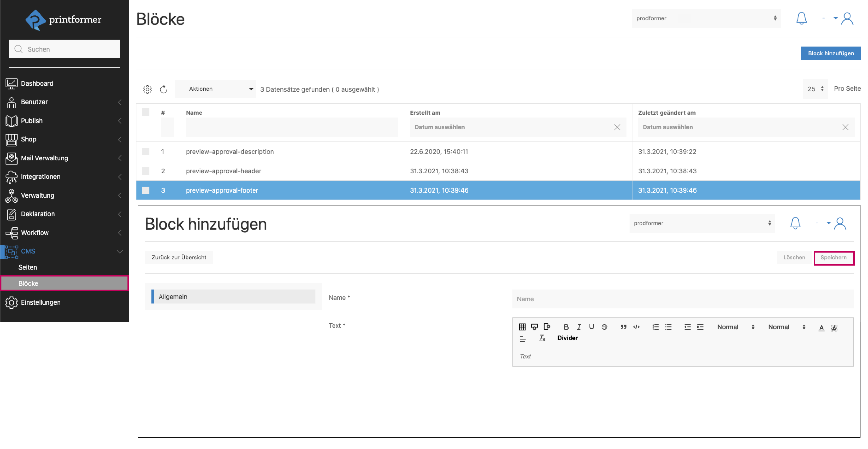The image size is (868, 449).
Task: Open the 25 per page dropdown
Action: coord(815,89)
